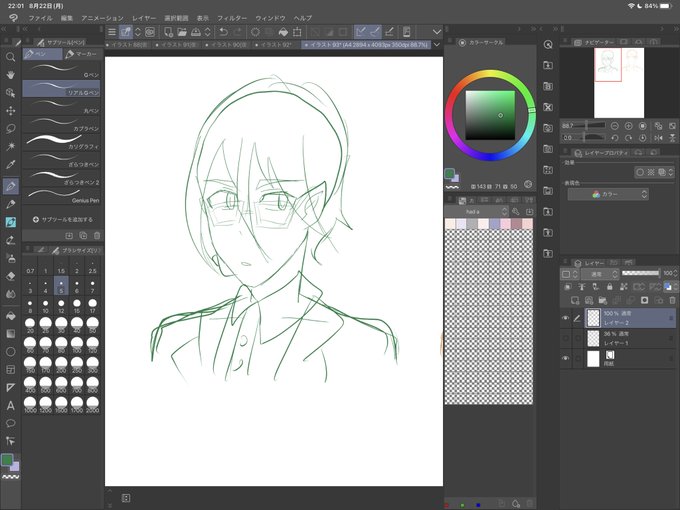The height and width of the screenshot is (510, 680).
Task: Click the smartphone icon in command bar
Action: point(406,32)
